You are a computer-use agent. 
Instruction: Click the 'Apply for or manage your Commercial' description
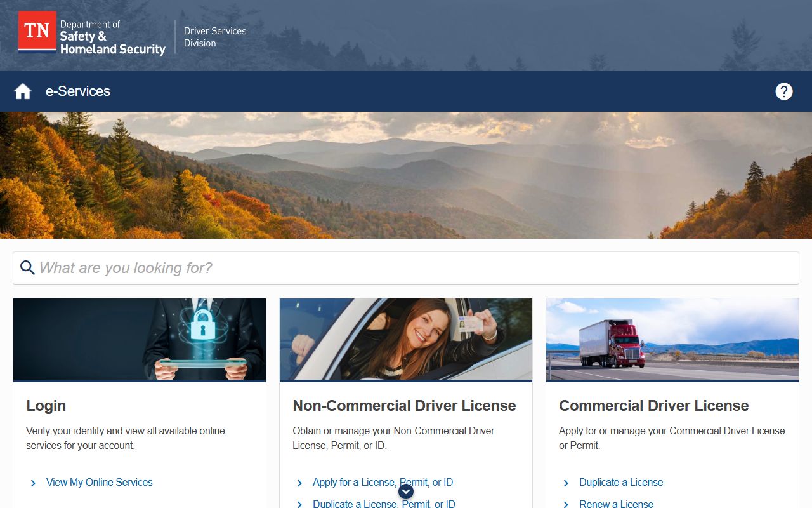[x=672, y=438]
